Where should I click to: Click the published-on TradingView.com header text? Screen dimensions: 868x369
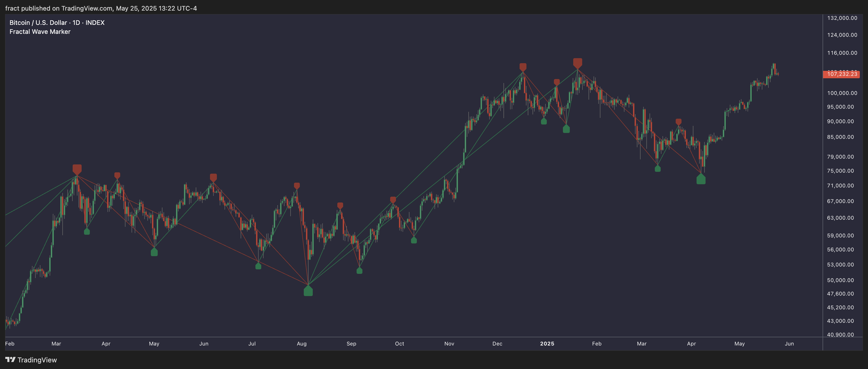click(x=101, y=8)
